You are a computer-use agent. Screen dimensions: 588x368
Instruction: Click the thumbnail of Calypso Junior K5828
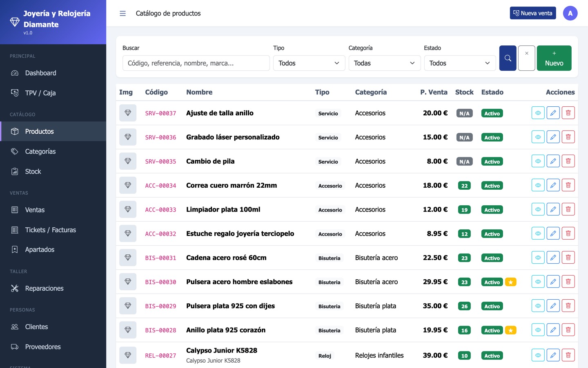[128, 355]
